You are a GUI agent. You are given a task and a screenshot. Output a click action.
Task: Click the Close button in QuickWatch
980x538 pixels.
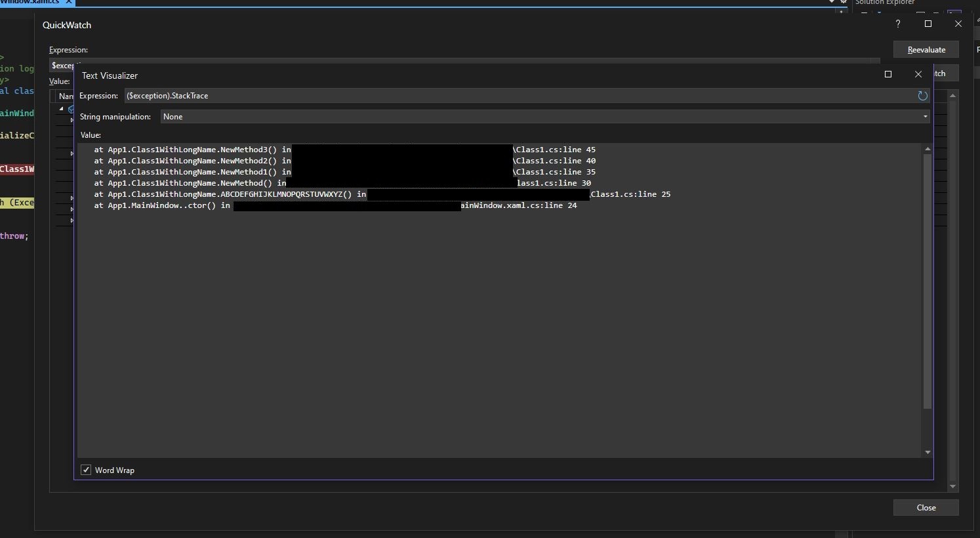[x=926, y=508]
